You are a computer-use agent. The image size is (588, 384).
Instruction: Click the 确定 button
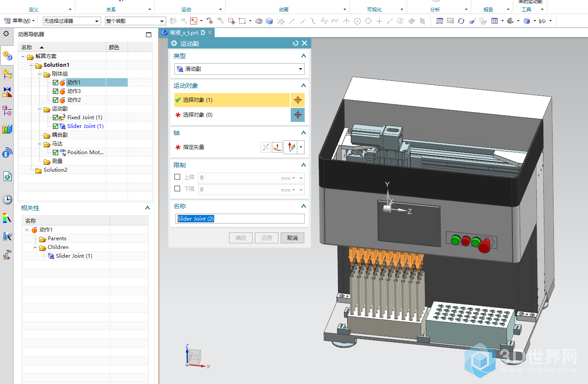tap(241, 238)
